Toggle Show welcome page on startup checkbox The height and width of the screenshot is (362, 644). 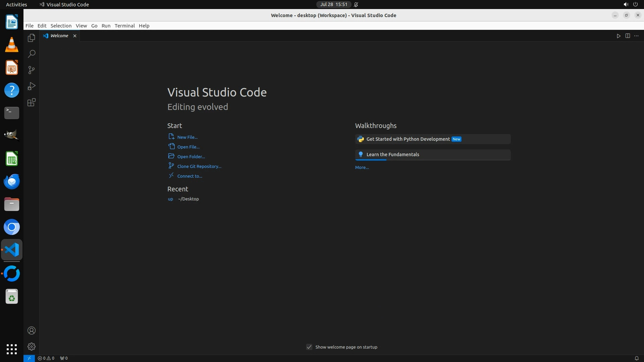pyautogui.click(x=309, y=347)
